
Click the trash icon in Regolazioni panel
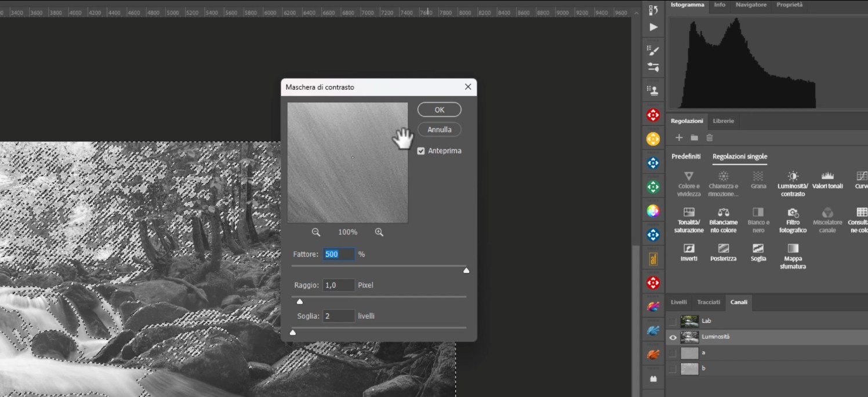(x=710, y=138)
